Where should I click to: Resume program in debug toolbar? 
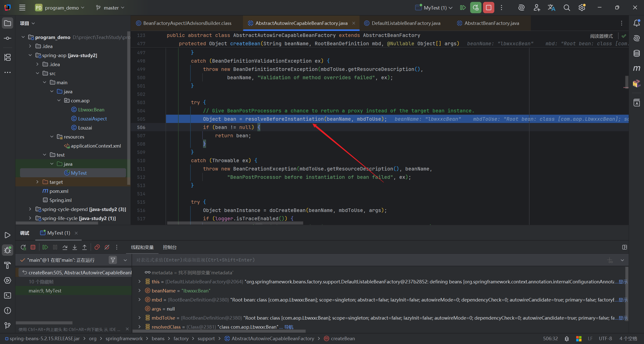point(45,247)
